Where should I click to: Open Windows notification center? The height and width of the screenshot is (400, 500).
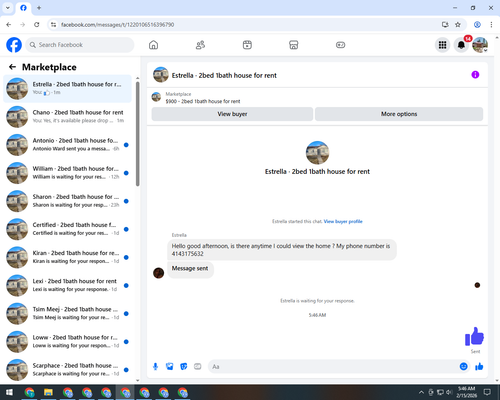pyautogui.click(x=487, y=392)
